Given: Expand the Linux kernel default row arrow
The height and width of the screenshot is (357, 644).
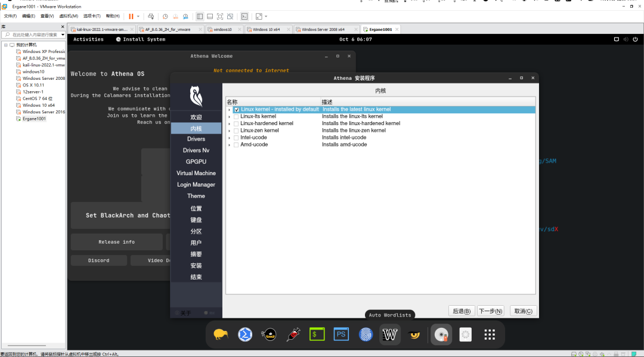Looking at the screenshot, I should tap(230, 110).
